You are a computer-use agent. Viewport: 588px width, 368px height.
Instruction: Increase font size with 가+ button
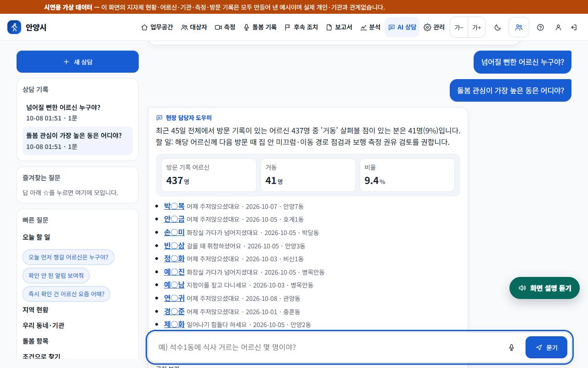pyautogui.click(x=477, y=27)
